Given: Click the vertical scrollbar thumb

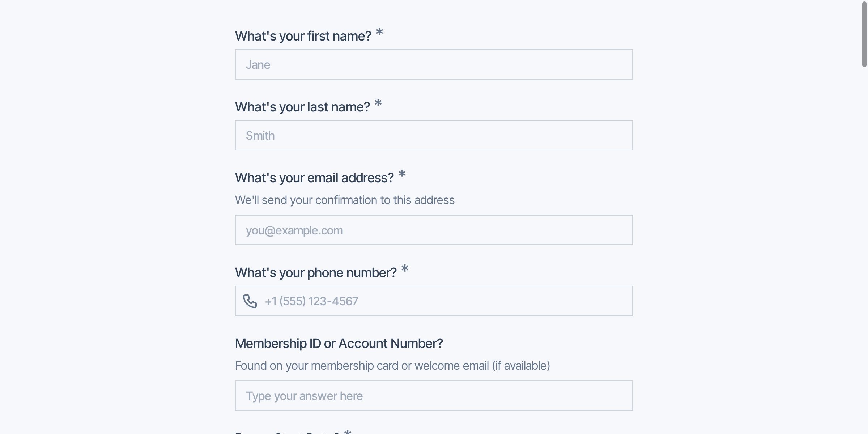Looking at the screenshot, I should tap(864, 34).
